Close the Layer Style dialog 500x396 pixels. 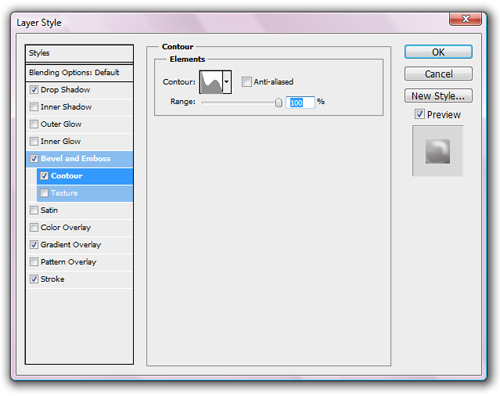465,19
